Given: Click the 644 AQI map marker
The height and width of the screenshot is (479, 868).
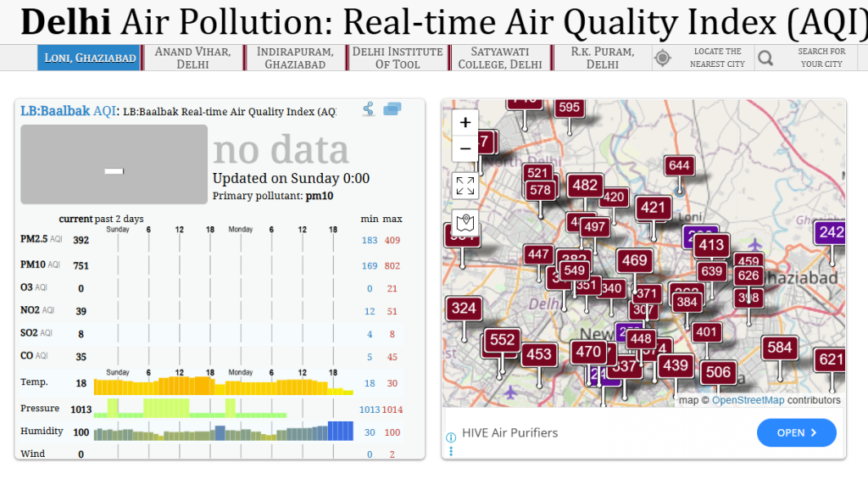Looking at the screenshot, I should [679, 165].
